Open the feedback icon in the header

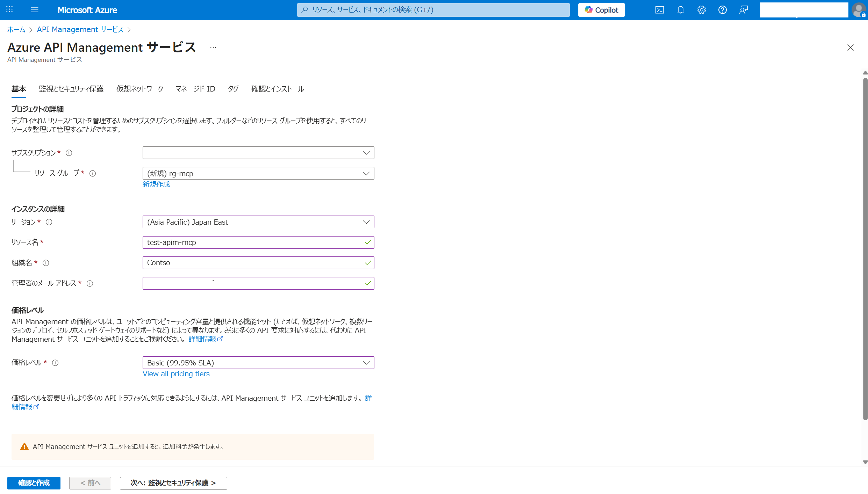click(743, 10)
